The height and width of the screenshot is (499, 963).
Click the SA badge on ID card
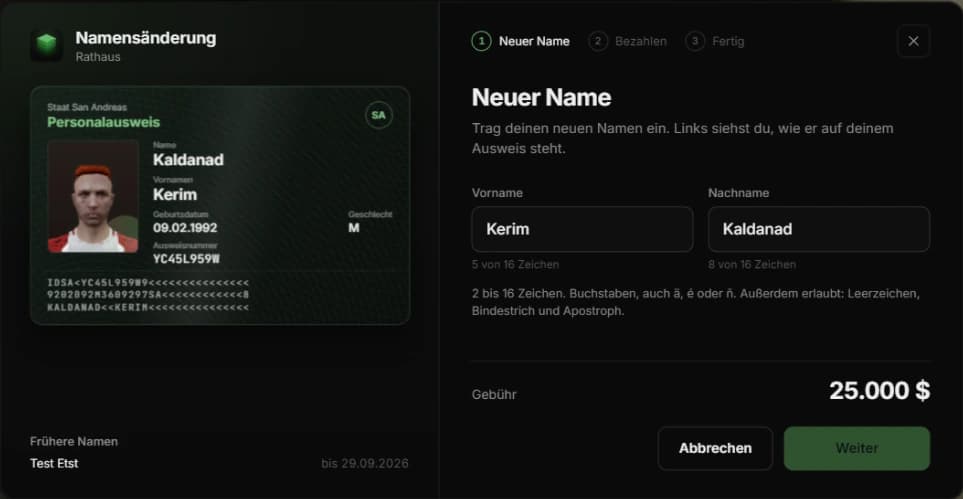[378, 115]
